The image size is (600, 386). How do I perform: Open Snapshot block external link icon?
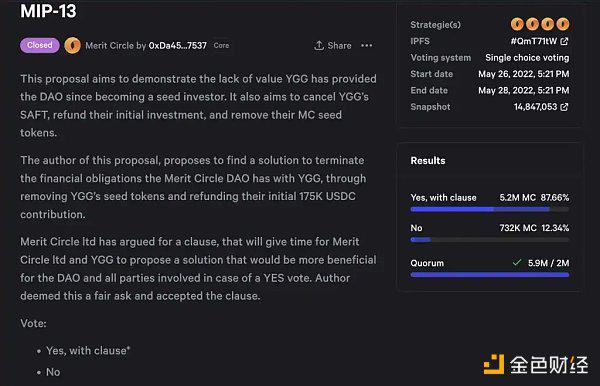click(x=564, y=107)
